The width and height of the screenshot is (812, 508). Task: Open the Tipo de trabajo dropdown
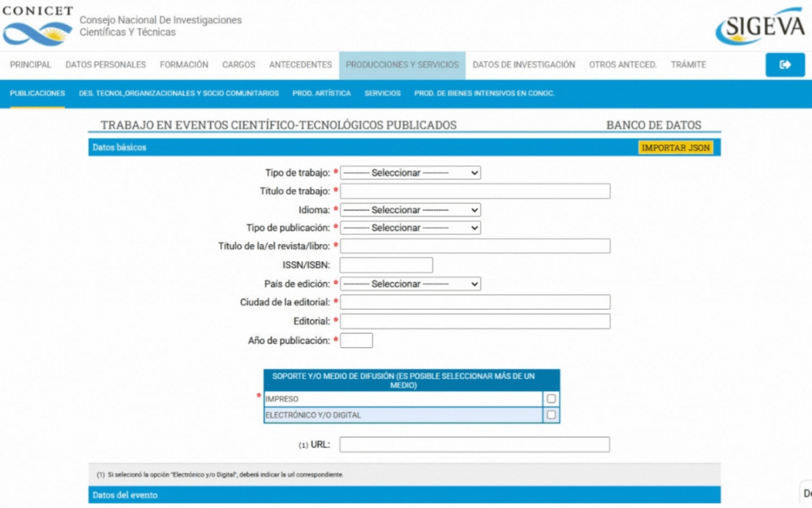410,173
